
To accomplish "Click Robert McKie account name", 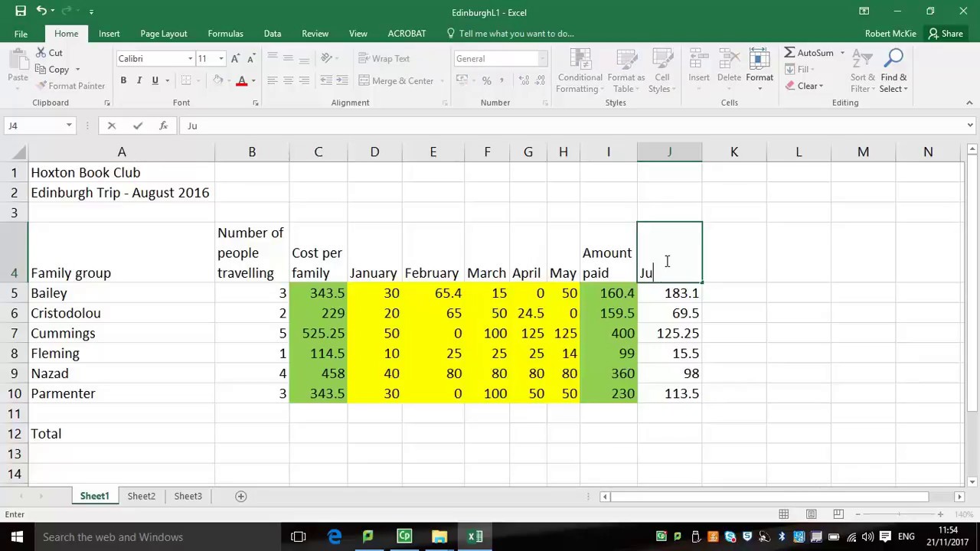I will pyautogui.click(x=890, y=34).
